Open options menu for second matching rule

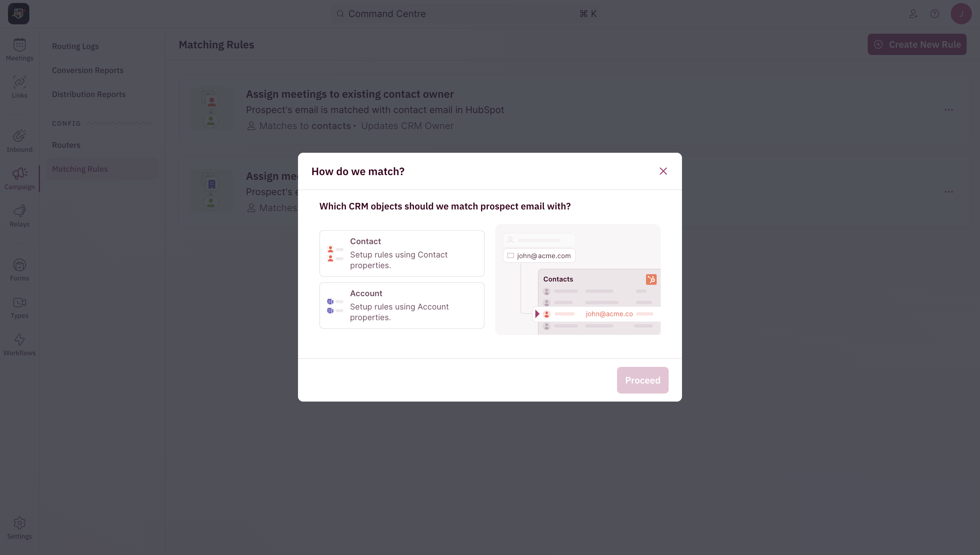(948, 192)
